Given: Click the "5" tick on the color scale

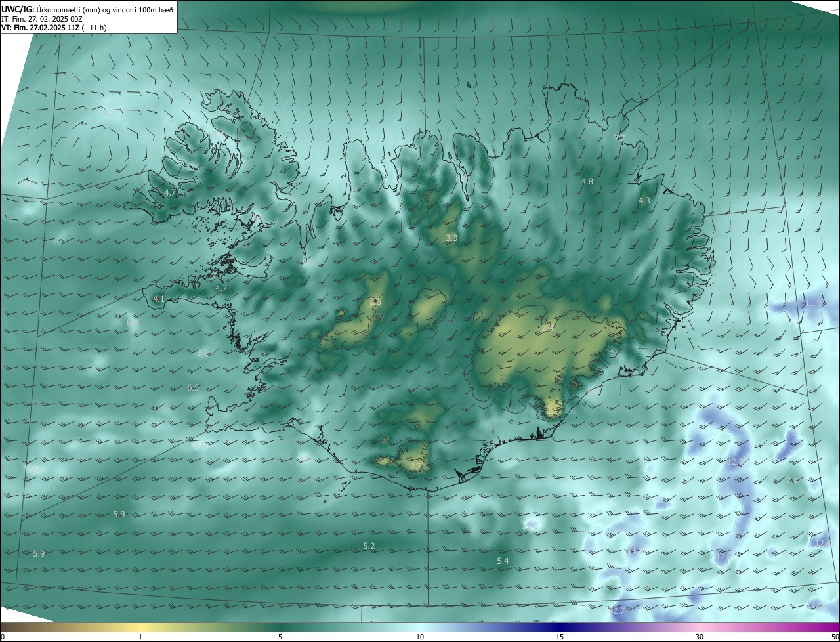Looking at the screenshot, I should coord(280,637).
